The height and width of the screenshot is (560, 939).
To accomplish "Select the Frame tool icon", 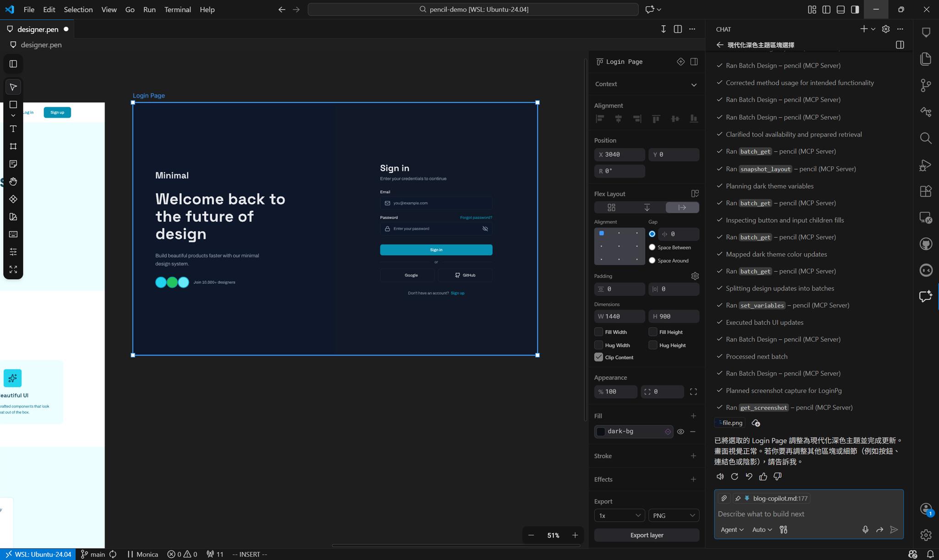I will [13, 146].
